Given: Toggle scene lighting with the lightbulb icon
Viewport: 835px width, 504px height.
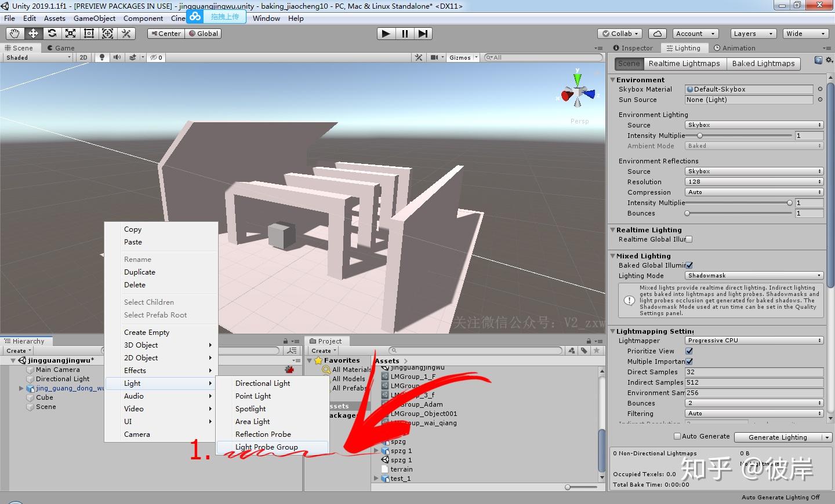Looking at the screenshot, I should coord(102,57).
